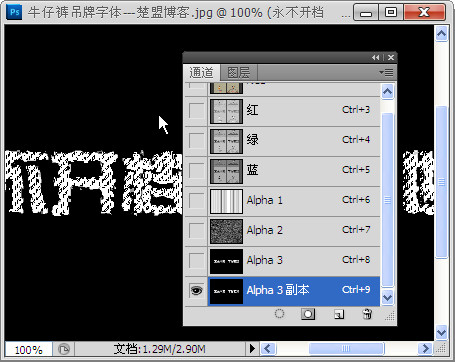Close the Channels panel with the small X
The height and width of the screenshot is (362, 455).
click(x=391, y=58)
